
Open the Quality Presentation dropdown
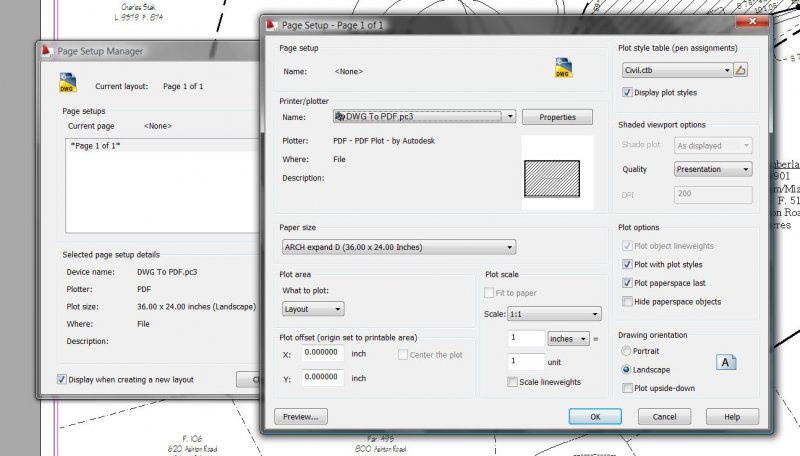coord(713,169)
